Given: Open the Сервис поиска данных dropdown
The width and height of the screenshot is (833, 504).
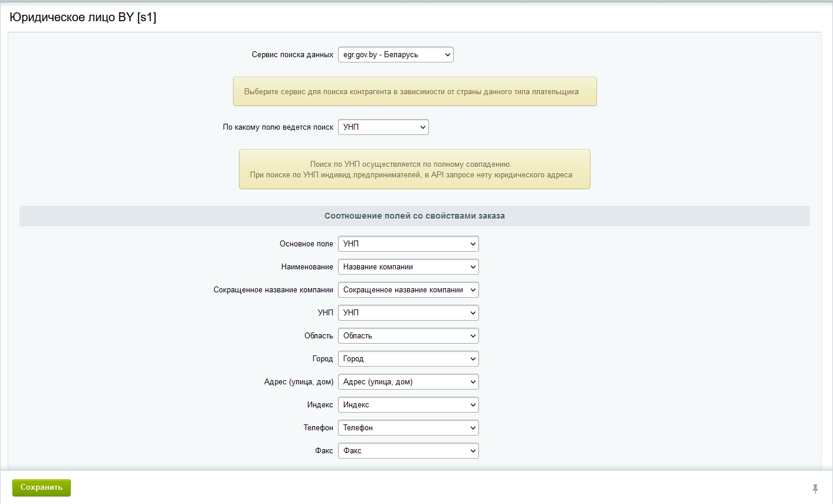Looking at the screenshot, I should click(395, 55).
